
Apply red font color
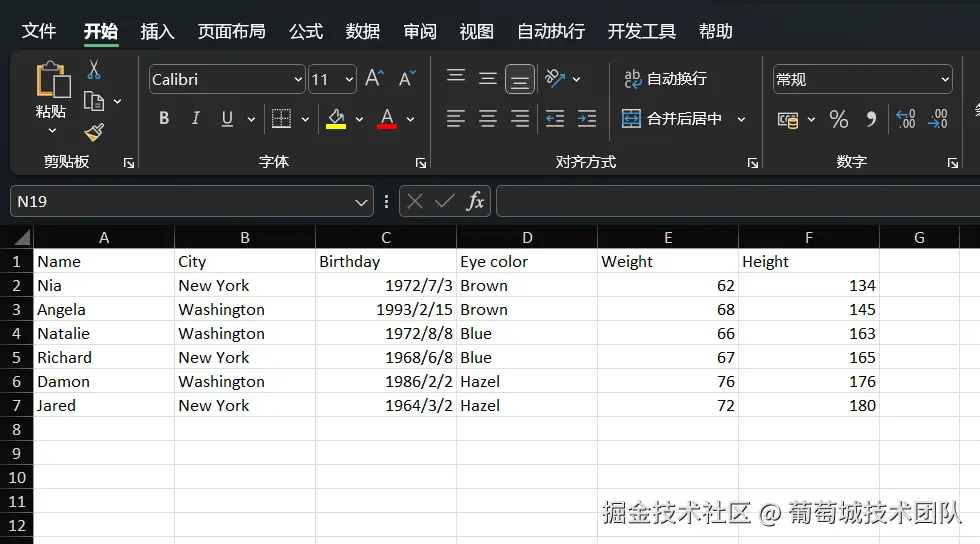(x=387, y=118)
